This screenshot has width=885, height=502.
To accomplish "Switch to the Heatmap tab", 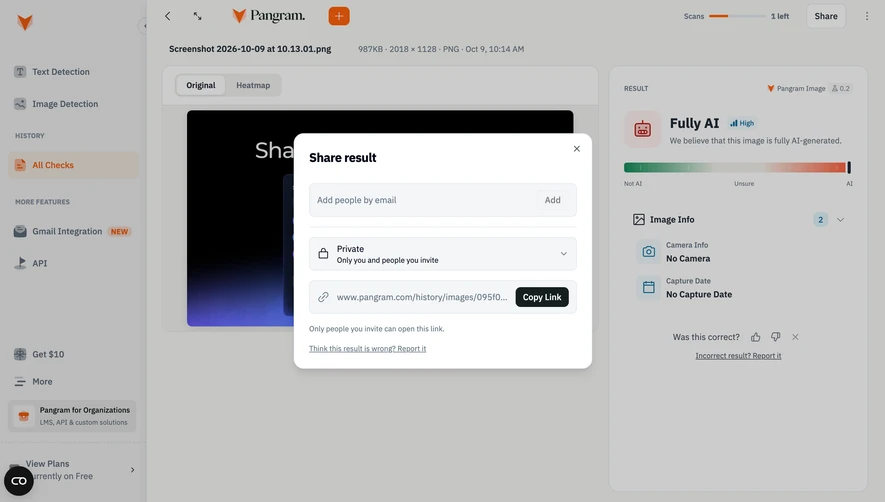I will (x=253, y=85).
